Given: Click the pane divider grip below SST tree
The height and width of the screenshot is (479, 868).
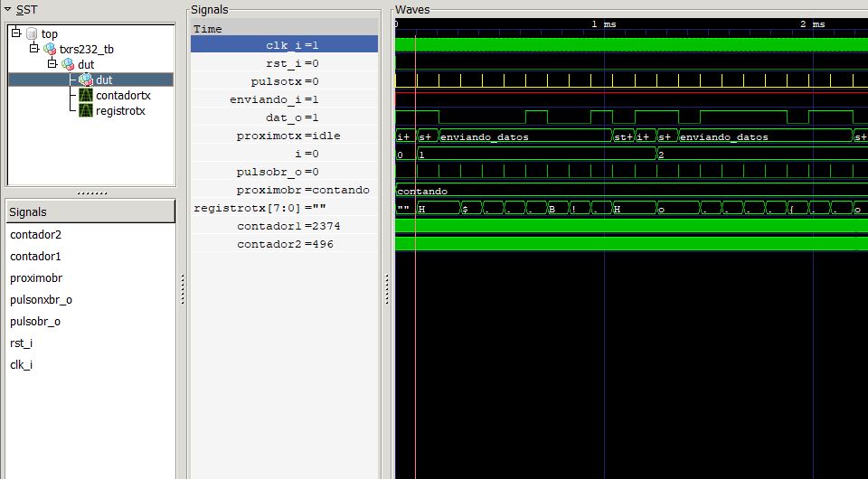Looking at the screenshot, I should click(x=90, y=193).
